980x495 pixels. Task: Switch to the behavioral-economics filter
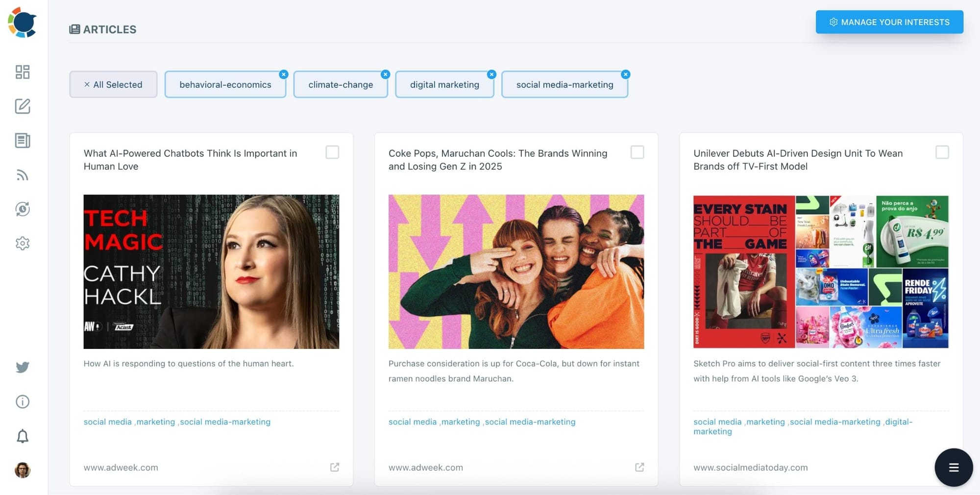tap(225, 84)
